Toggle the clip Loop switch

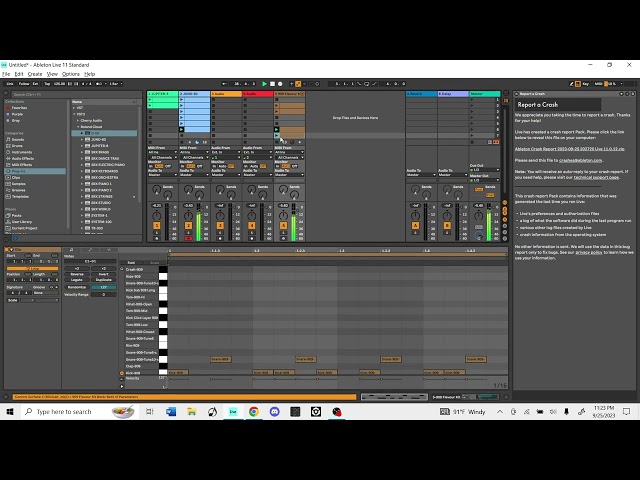(x=32, y=269)
